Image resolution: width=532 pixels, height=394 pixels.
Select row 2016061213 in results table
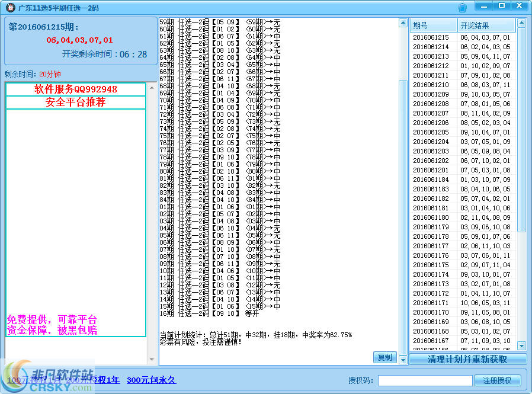[463, 56]
